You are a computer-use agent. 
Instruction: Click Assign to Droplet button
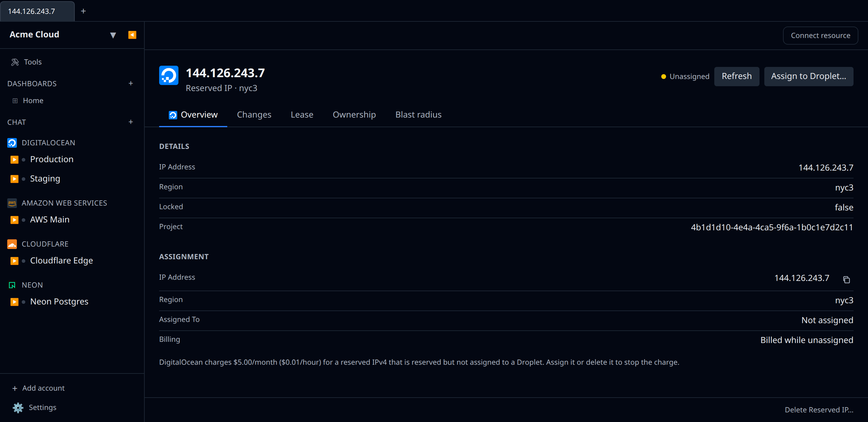[808, 76]
